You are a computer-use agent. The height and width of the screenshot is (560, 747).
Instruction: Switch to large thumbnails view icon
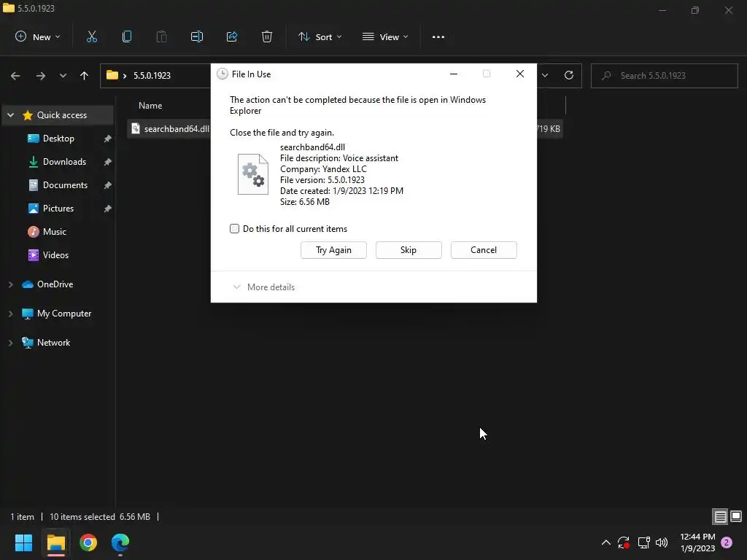click(736, 517)
